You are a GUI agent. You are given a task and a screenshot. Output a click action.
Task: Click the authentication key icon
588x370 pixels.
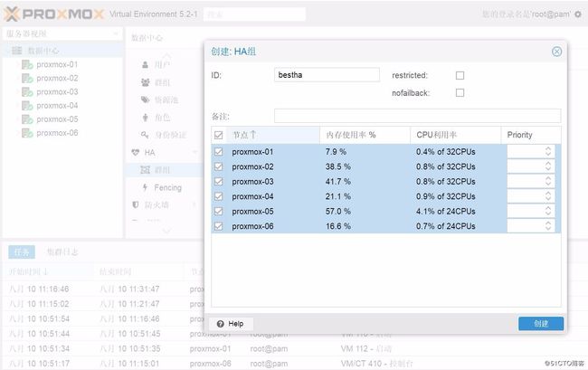[x=145, y=135]
